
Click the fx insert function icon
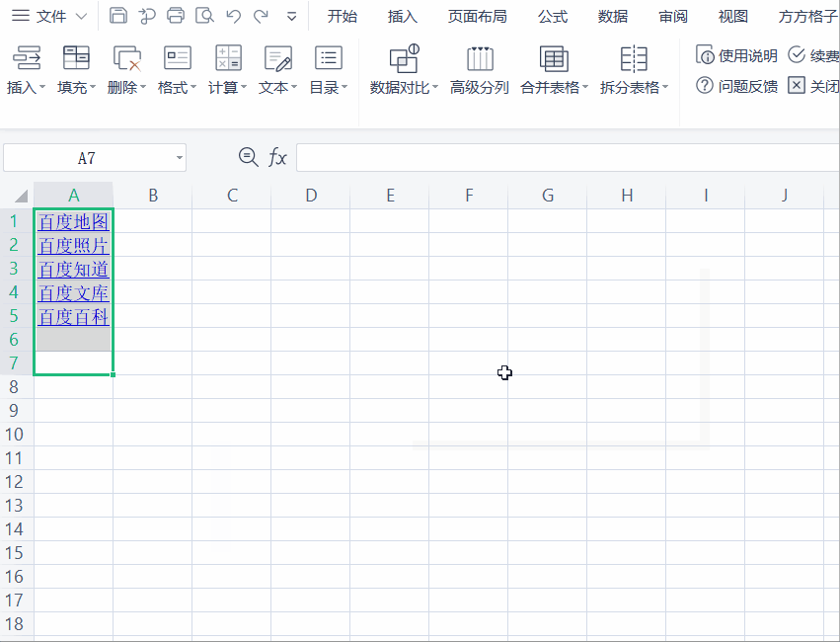point(277,158)
